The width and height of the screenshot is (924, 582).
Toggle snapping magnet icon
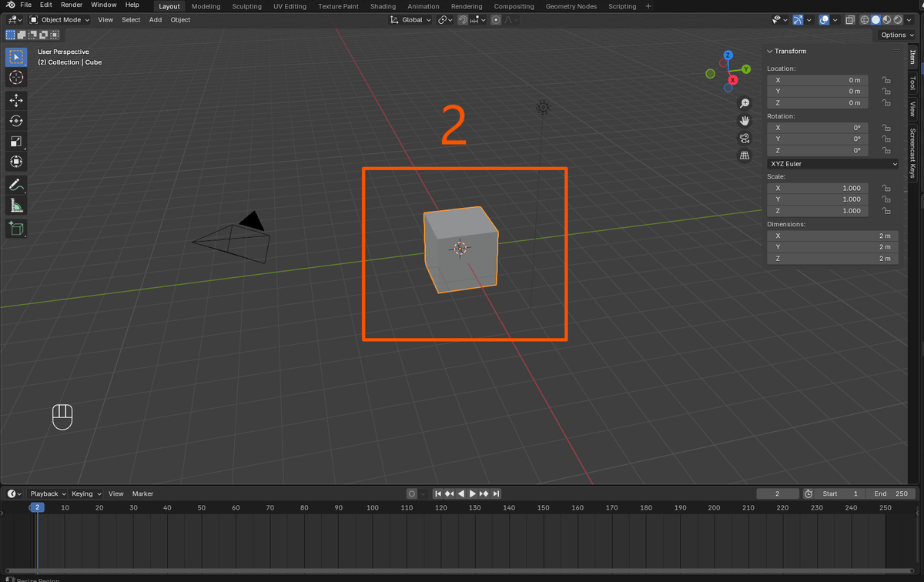pos(463,20)
